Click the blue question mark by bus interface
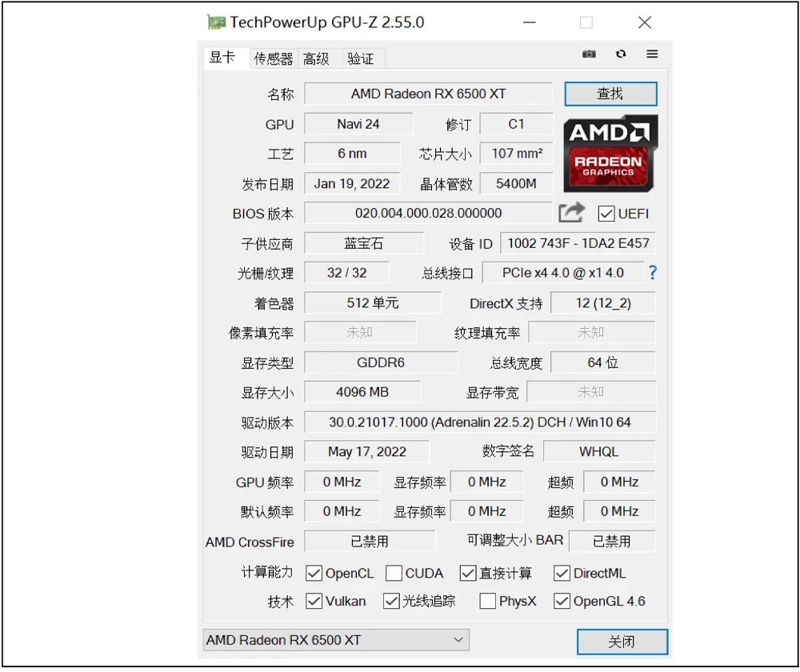Screen dimensions: 800x672 pos(653,273)
